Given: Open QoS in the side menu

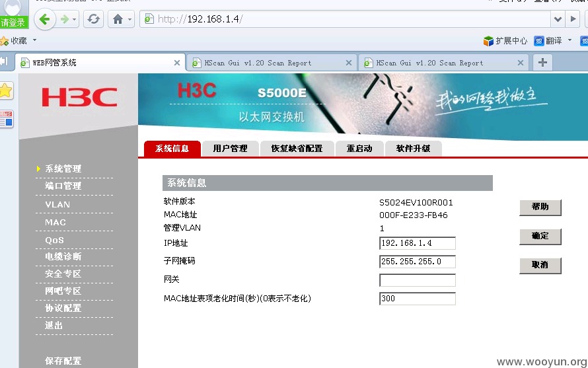Looking at the screenshot, I should (x=54, y=240).
